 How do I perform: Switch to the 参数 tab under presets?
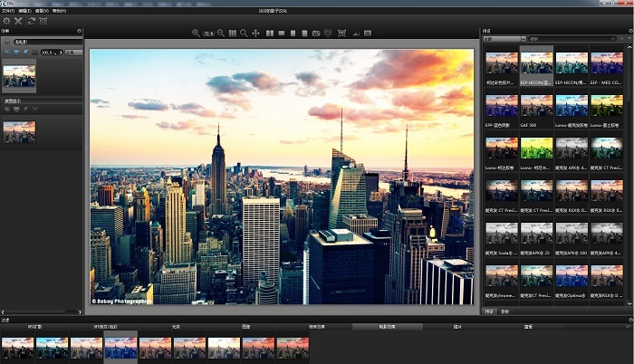pyautogui.click(x=505, y=311)
